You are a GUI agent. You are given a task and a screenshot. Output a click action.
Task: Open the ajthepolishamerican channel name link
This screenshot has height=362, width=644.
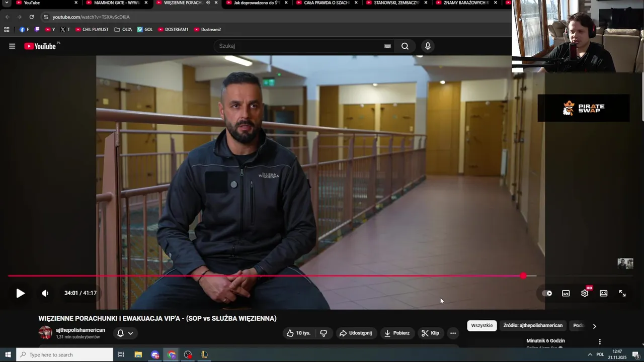[80, 330]
